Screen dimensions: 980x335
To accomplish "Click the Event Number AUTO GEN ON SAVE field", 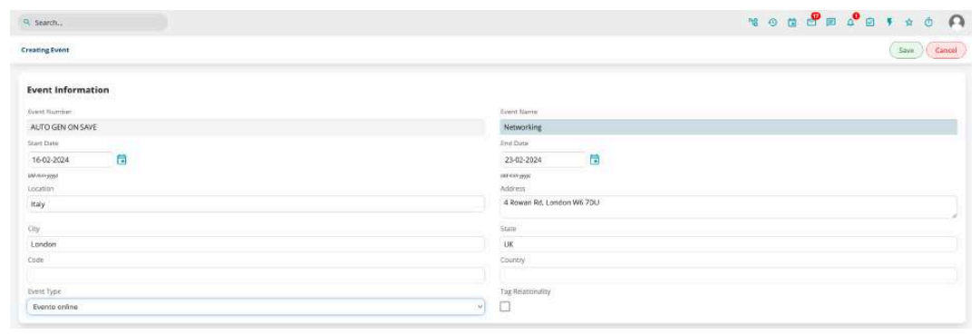I will click(x=256, y=127).
